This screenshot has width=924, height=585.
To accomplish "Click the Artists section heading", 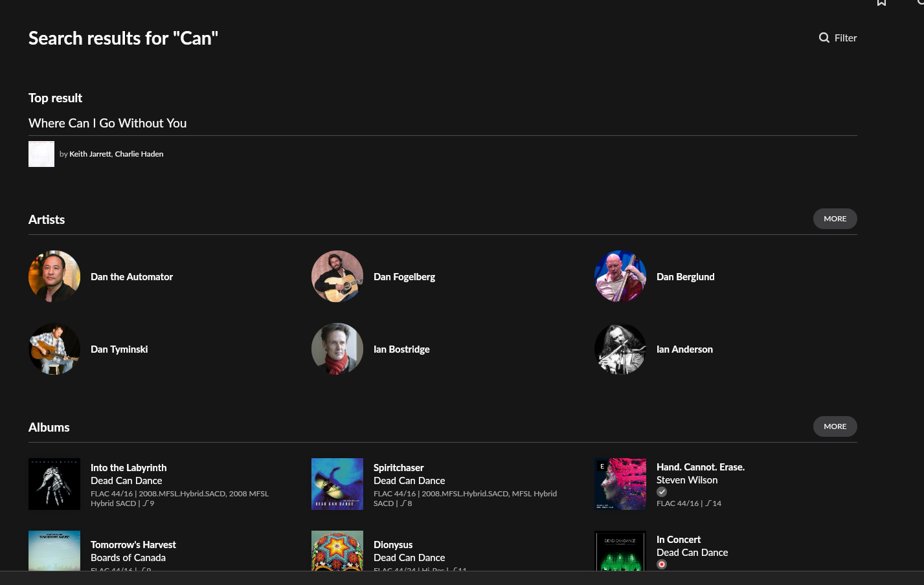I will 47,220.
